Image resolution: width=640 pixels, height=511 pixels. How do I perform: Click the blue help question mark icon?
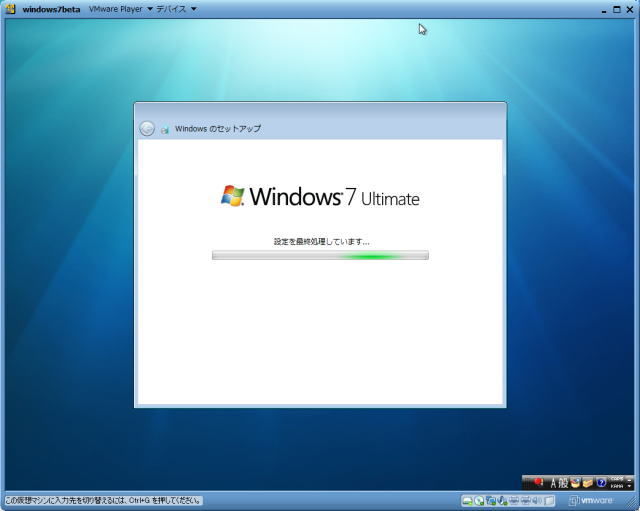[x=601, y=483]
